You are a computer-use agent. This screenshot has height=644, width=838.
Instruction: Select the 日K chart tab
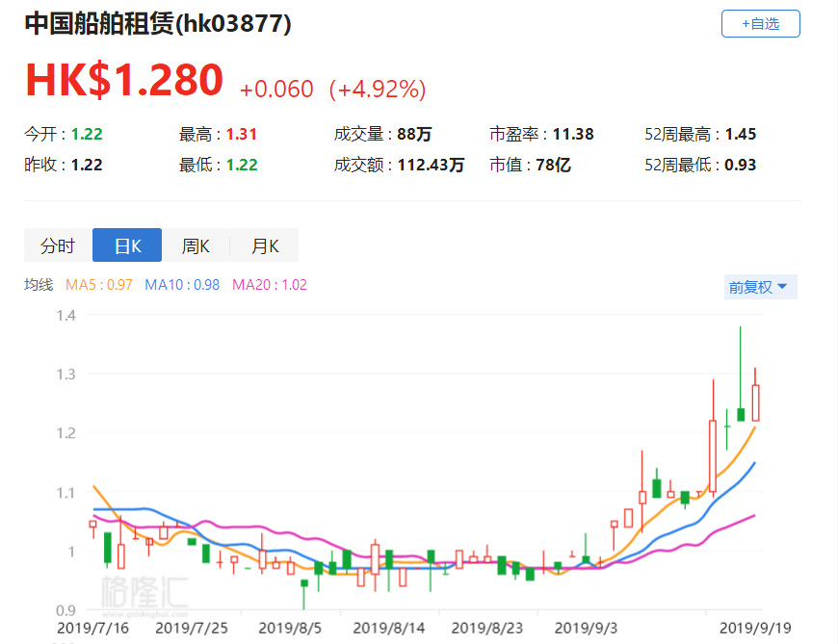pos(127,245)
